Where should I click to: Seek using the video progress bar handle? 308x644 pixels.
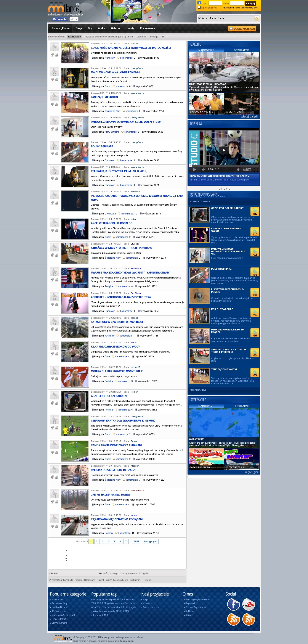(x=191, y=166)
